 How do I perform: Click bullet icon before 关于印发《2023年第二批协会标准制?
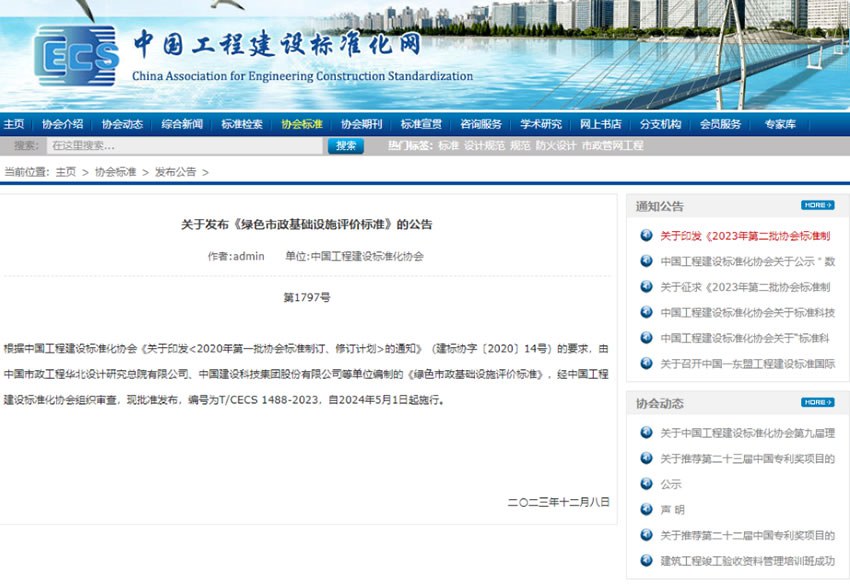pyautogui.click(x=645, y=236)
